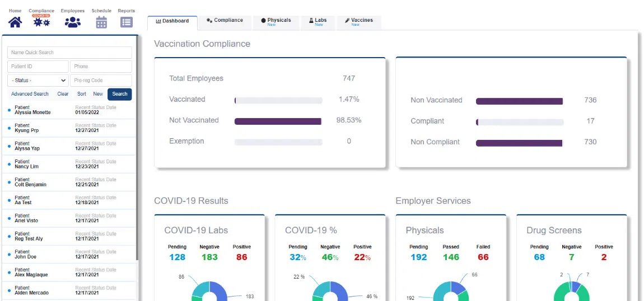Open the Schedule calendar icon
Image resolution: width=644 pixels, height=301 pixels.
pos(101,22)
